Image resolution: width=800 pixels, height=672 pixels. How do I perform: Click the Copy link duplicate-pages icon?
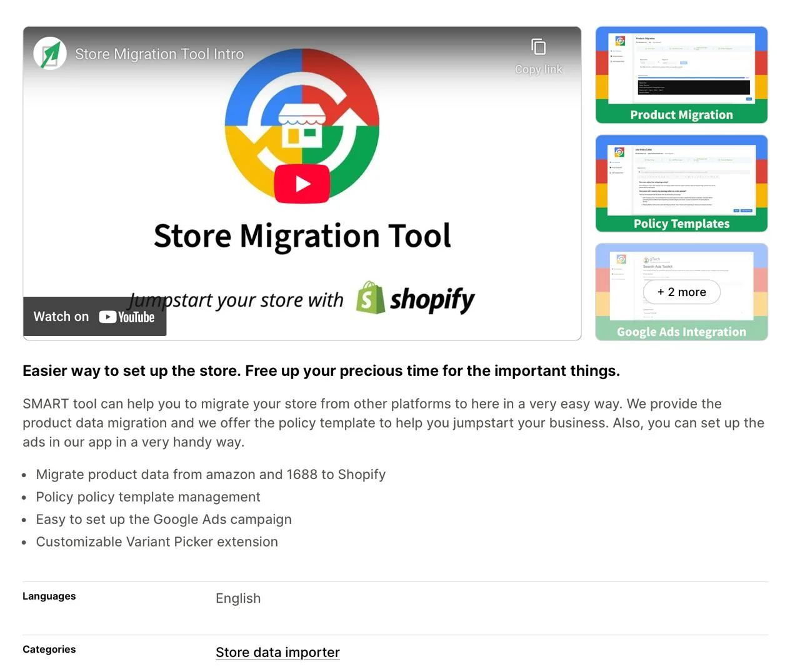[538, 45]
